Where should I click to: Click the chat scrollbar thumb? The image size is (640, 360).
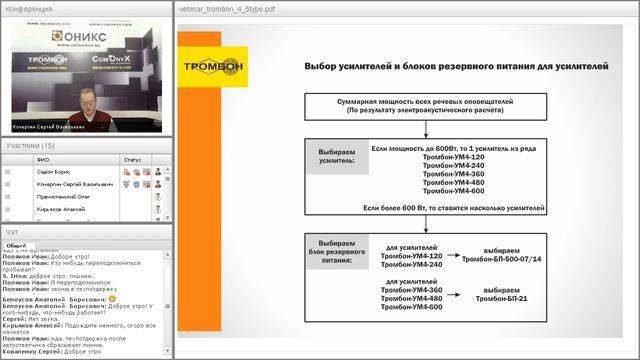(x=167, y=306)
